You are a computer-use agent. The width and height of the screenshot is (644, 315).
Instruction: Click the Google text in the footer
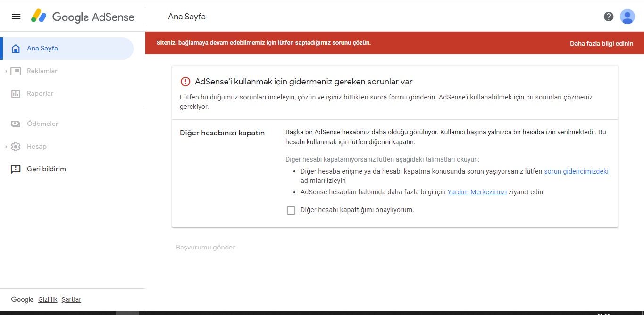click(x=22, y=300)
